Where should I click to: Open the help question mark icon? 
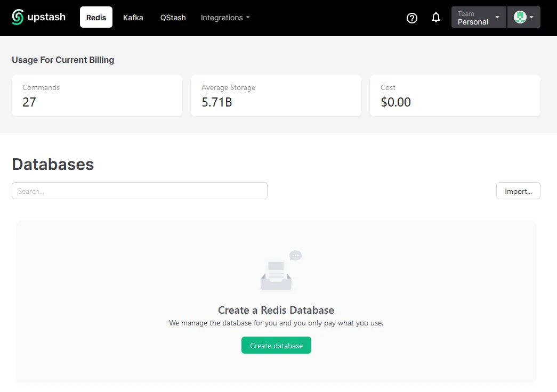tap(411, 18)
